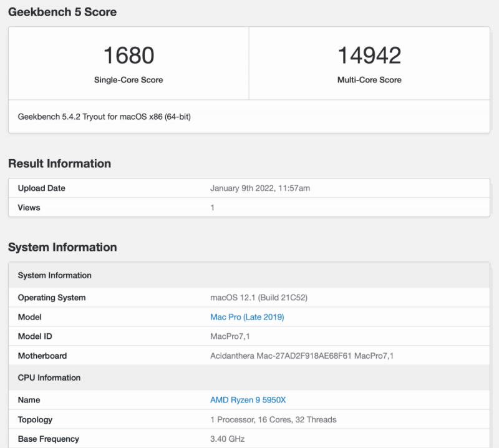The height and width of the screenshot is (448, 499).
Task: Select the January 9th 2022 upload date value
Action: point(260,188)
